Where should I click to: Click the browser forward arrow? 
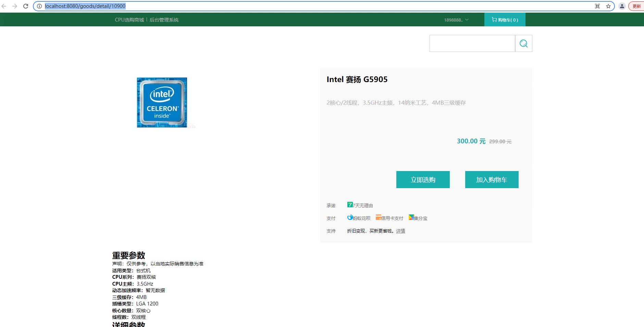tap(15, 6)
